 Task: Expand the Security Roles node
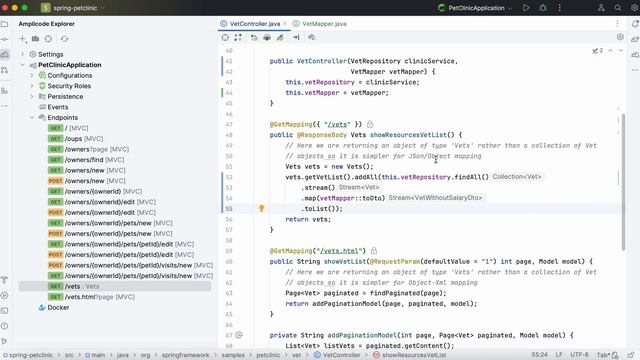point(32,86)
